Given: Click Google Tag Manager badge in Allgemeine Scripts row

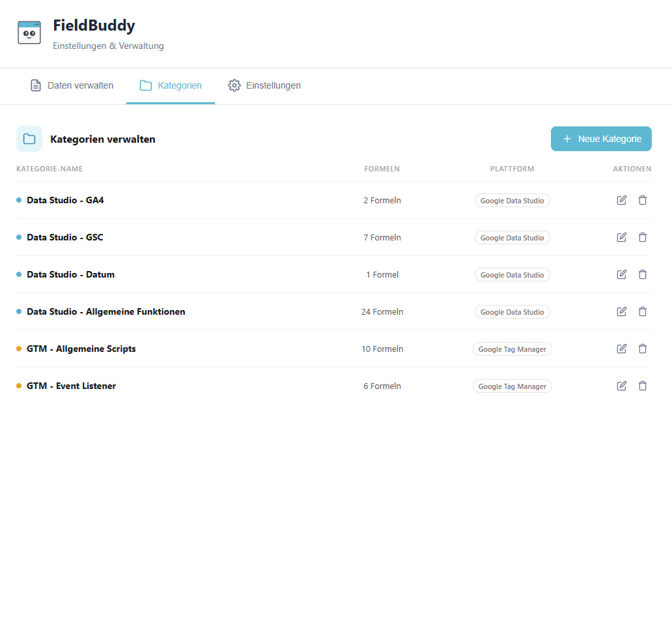Looking at the screenshot, I should (x=512, y=349).
